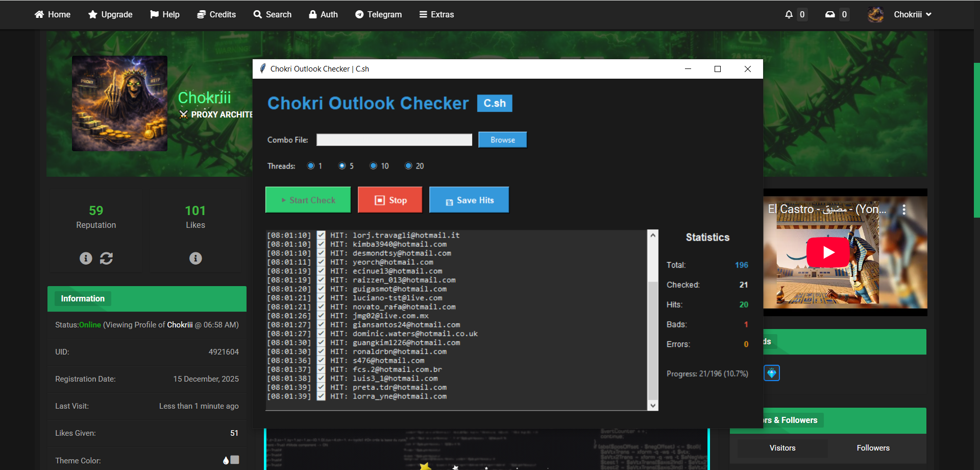Select the 20 threads radio button
The width and height of the screenshot is (980, 470).
(x=408, y=166)
